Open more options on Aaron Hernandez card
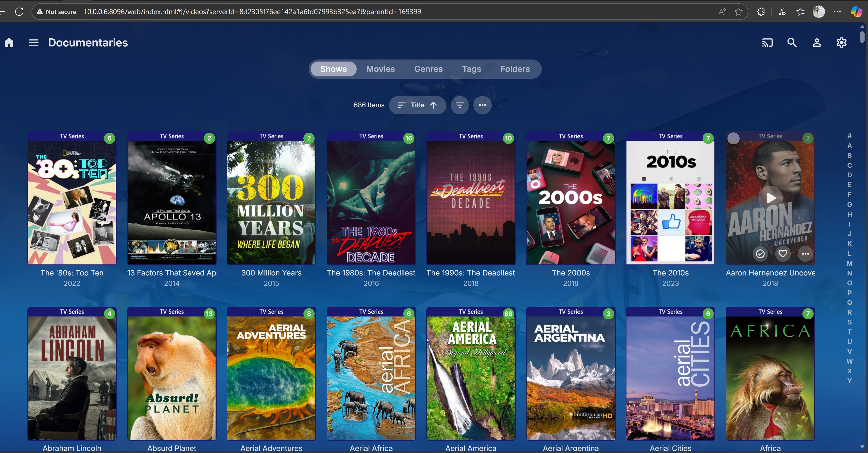This screenshot has height=453, width=868. pos(805,254)
